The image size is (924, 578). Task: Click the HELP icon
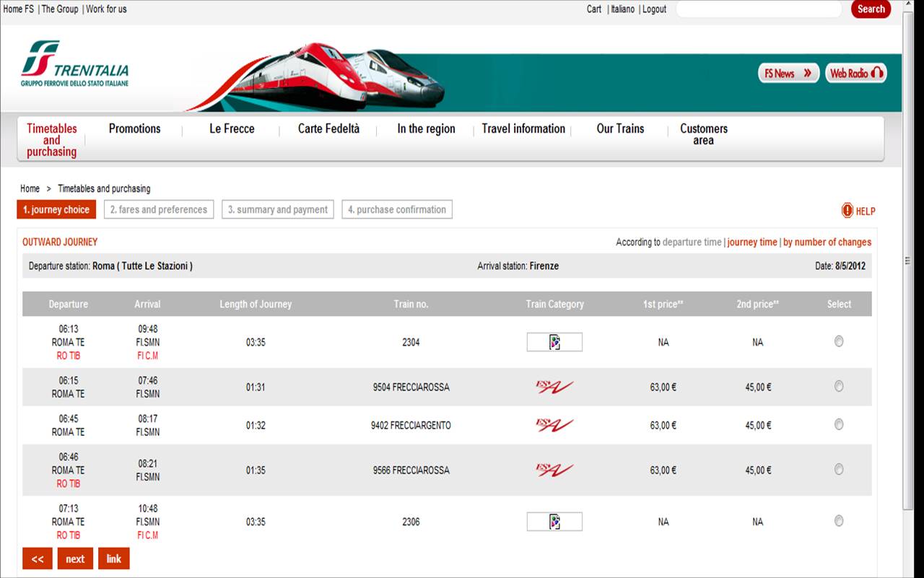[x=847, y=211]
